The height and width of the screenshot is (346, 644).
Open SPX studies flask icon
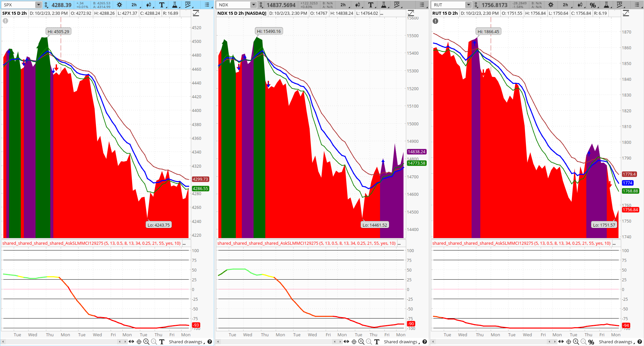175,5
